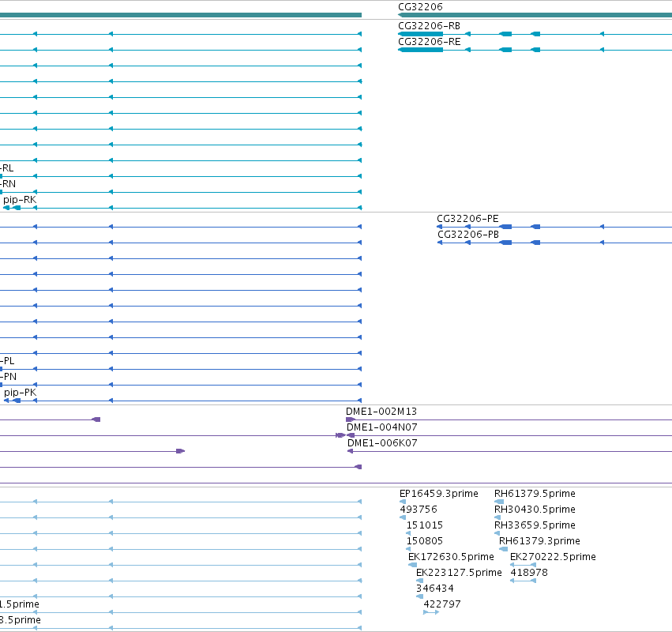Click the RH30430.5prime EST label
The image size is (672, 632).
(535, 510)
